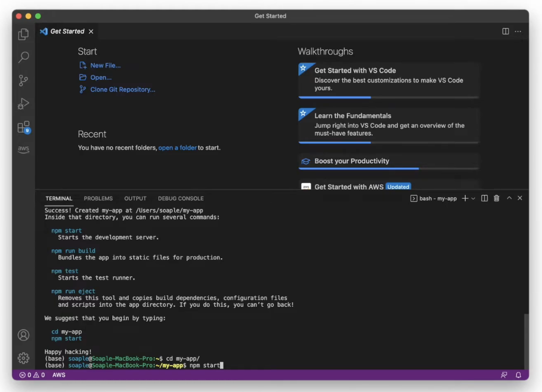This screenshot has height=392, width=542.
Task: Open Boost your Productivity walkthrough
Action: (389, 161)
